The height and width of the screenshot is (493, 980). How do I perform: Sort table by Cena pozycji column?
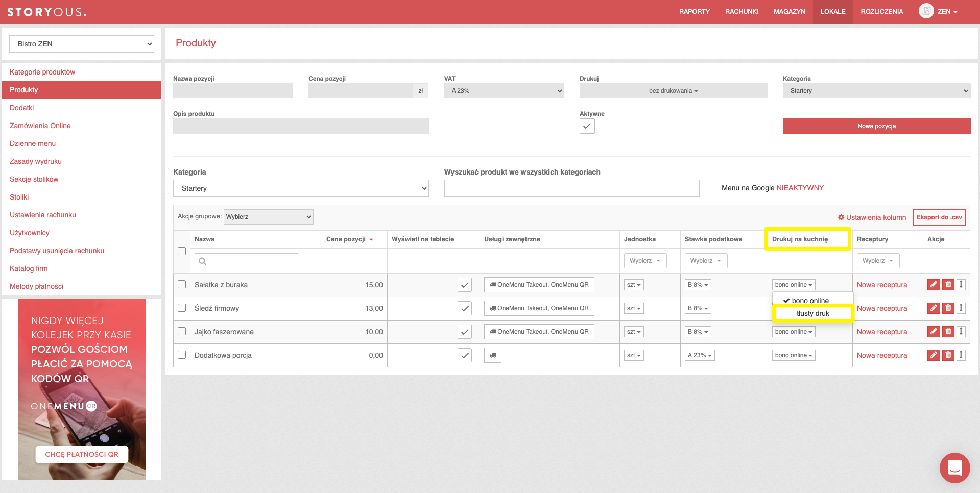349,239
